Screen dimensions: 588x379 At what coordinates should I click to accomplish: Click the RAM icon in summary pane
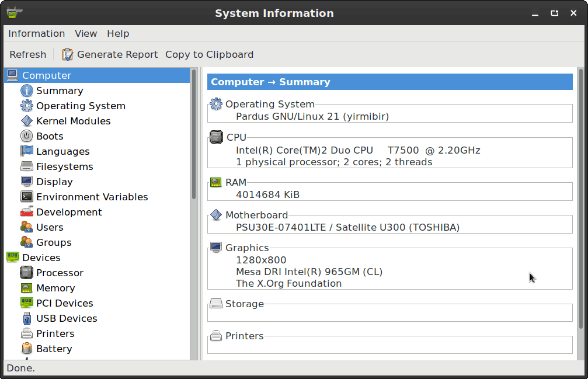pos(215,183)
